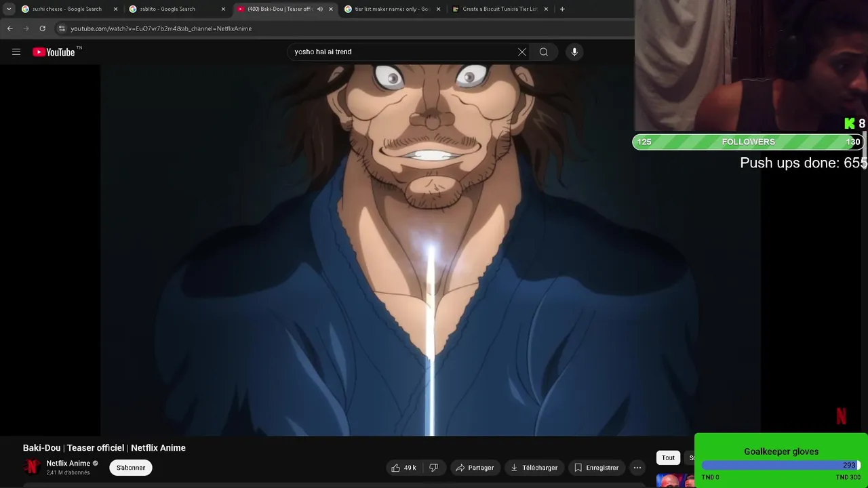868x488 pixels.
Task: Select the Tout filter chip
Action: pyautogui.click(x=668, y=457)
